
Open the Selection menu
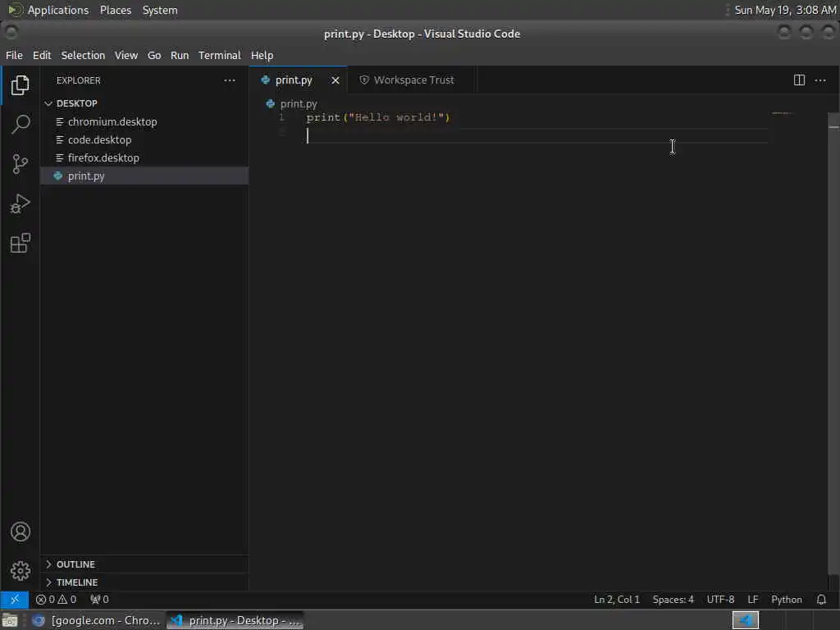(x=83, y=55)
